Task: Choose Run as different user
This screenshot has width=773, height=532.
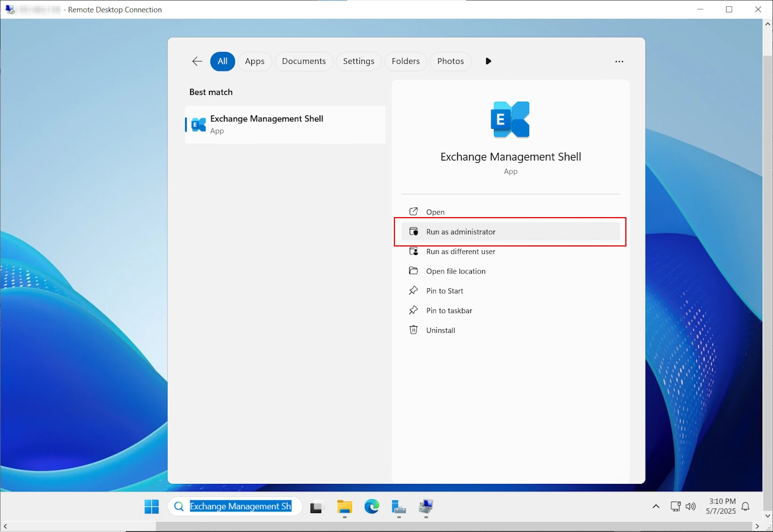Action: (510, 252)
